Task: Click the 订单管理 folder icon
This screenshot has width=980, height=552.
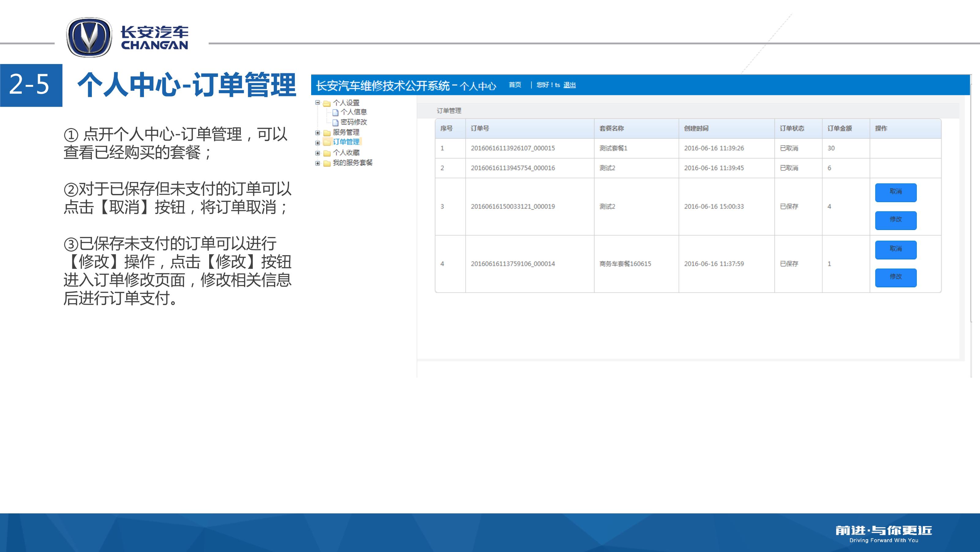Action: tap(326, 143)
